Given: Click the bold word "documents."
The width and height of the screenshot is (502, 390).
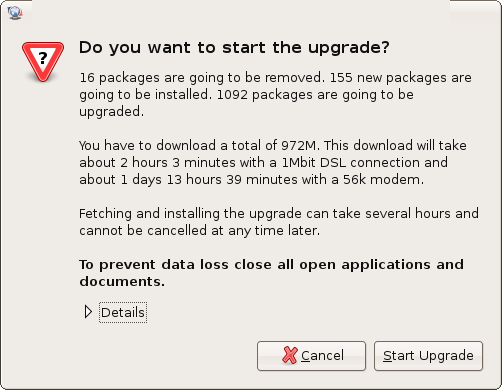Looking at the screenshot, I should (122, 282).
